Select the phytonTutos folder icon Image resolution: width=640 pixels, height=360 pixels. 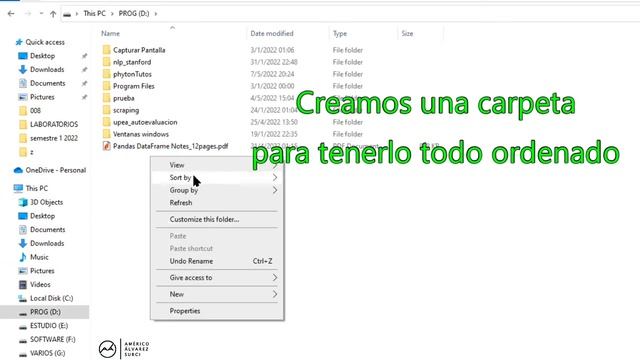click(107, 74)
